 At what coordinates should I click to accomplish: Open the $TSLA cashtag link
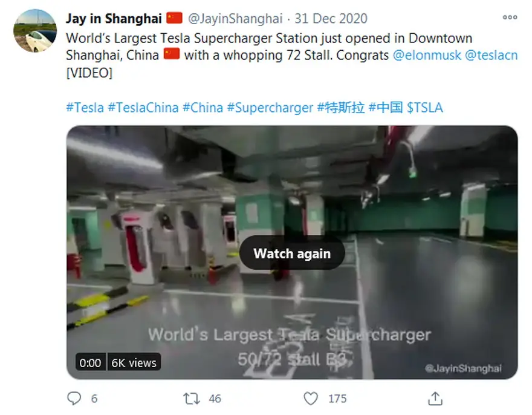[425, 108]
